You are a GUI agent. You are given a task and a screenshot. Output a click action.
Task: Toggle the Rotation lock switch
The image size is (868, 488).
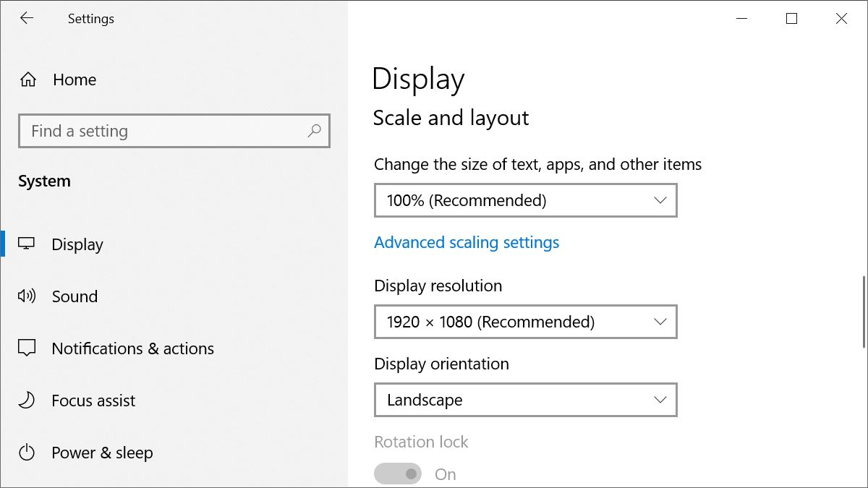(398, 474)
